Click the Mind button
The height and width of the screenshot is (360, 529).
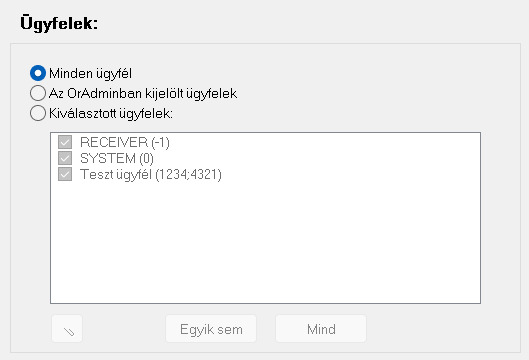[x=321, y=329]
